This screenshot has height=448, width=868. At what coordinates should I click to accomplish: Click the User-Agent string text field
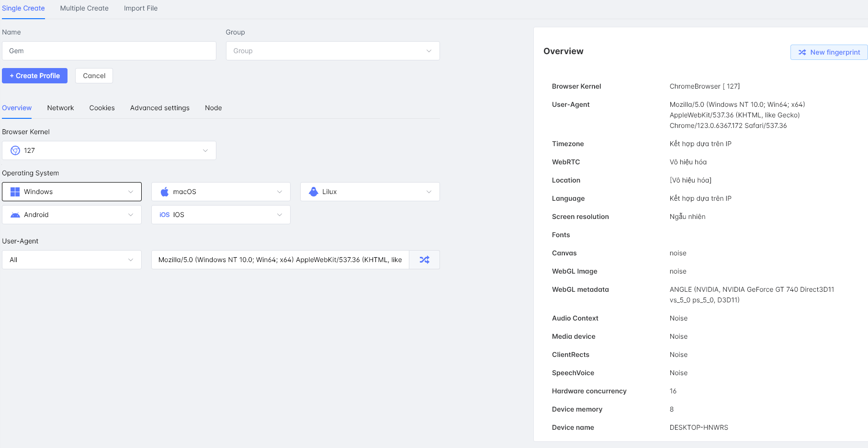280,260
